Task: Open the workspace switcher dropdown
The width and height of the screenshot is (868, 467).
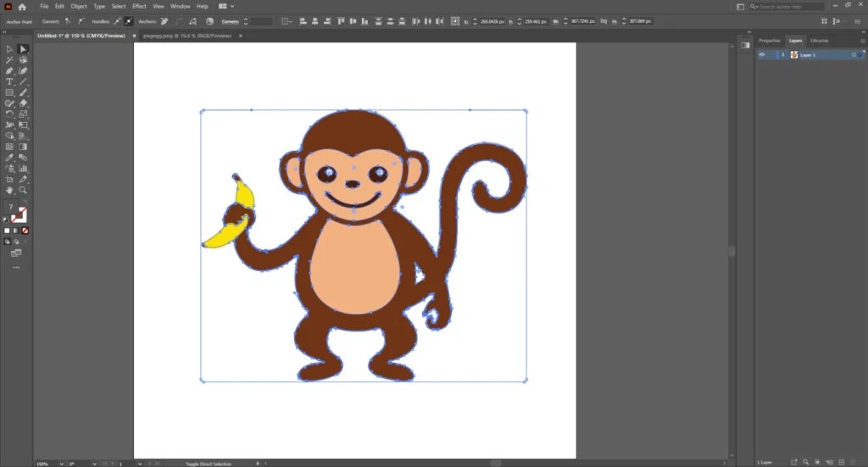Action: click(225, 7)
